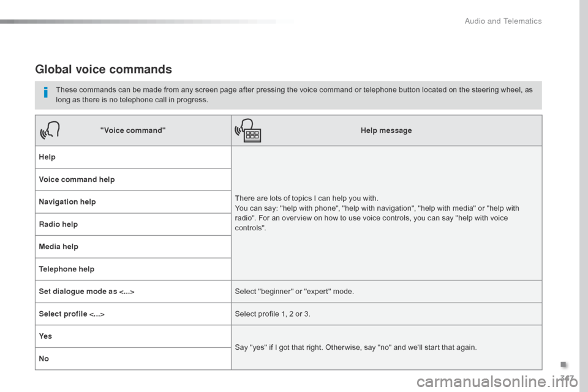Click the Audio and Telematics header text
Viewport: 588px width, 392px height.
click(x=503, y=21)
